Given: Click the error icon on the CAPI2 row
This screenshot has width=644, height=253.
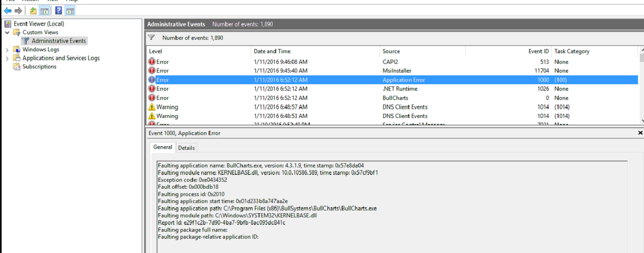Looking at the screenshot, I should (152, 62).
